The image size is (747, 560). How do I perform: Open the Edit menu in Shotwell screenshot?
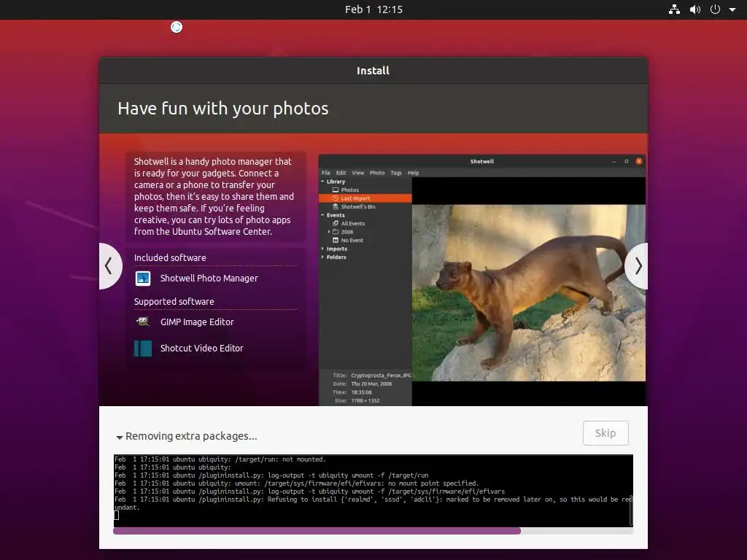[x=341, y=173]
